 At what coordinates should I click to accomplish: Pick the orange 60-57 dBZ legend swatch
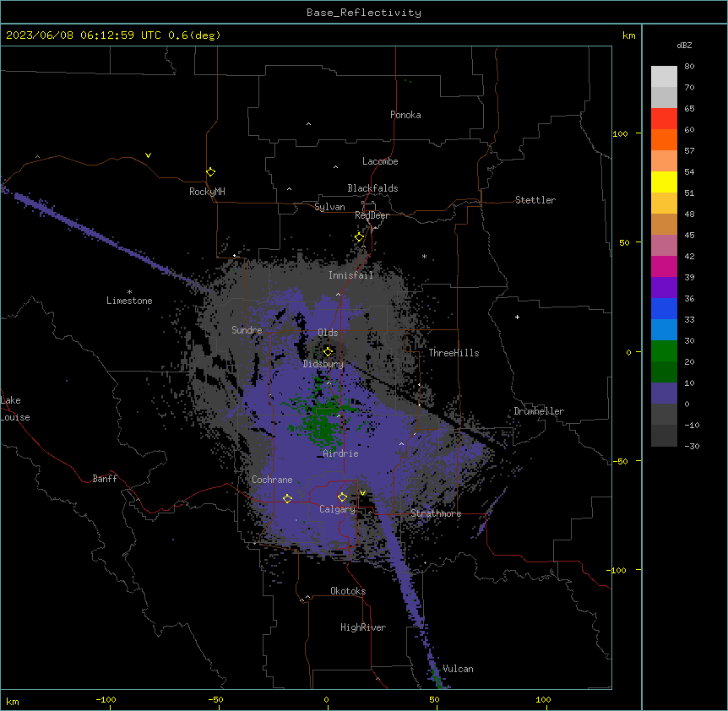click(x=664, y=139)
